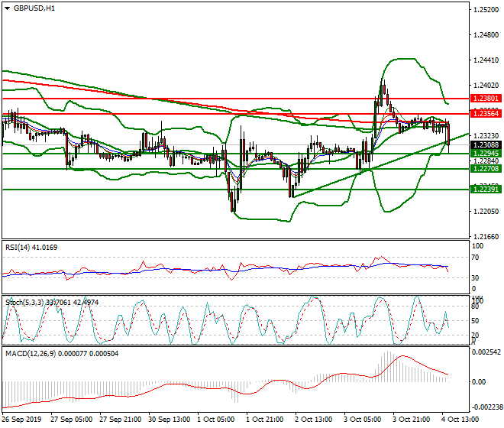Select the green 1.22708 support price label
This screenshot has height=428, width=504.
[x=486, y=168]
